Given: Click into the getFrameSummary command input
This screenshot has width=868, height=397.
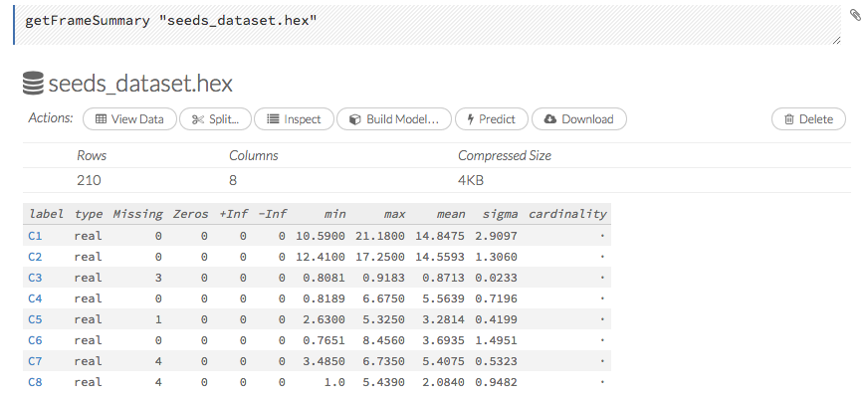Looking at the screenshot, I should 427,24.
